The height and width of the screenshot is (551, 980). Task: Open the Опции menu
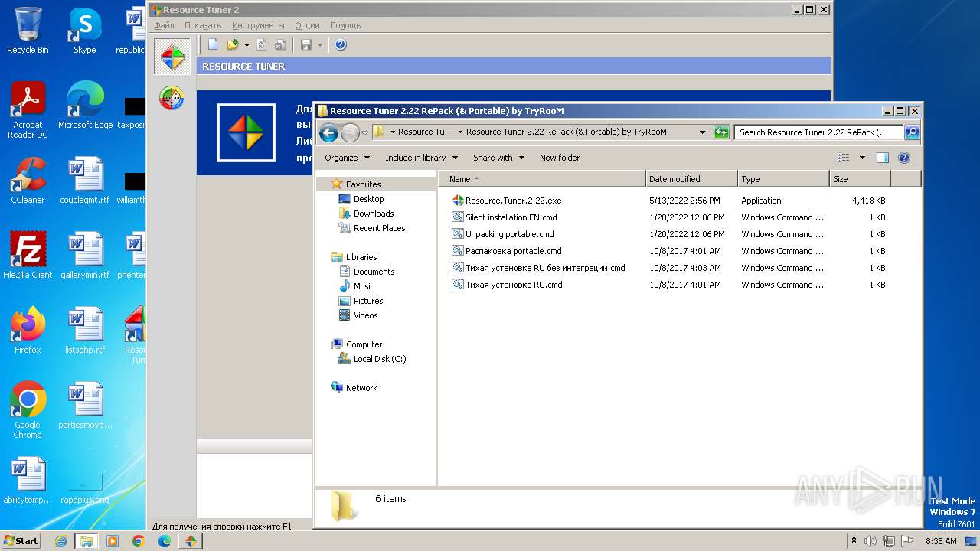[307, 25]
